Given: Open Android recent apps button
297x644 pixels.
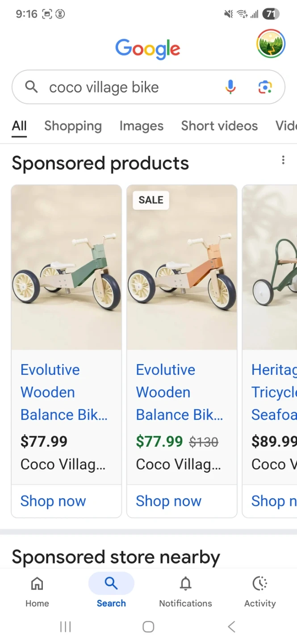Looking at the screenshot, I should point(66,627).
